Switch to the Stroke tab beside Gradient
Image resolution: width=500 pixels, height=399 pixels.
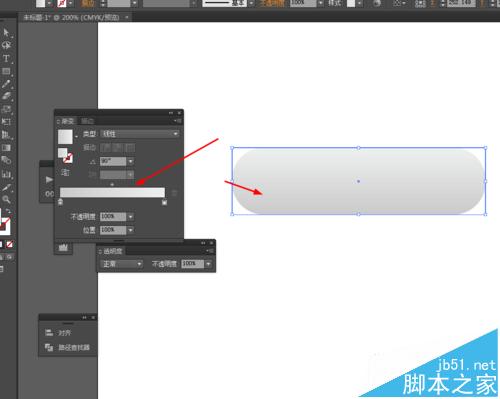point(88,121)
